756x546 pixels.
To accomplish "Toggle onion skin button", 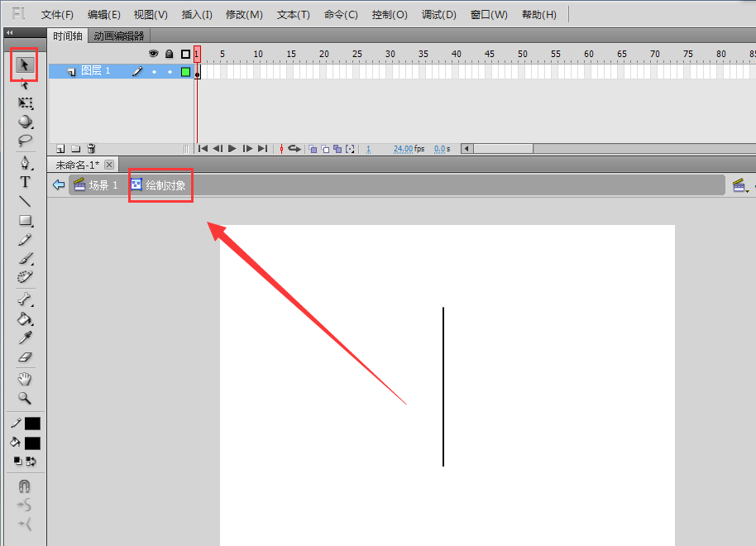I will click(313, 149).
